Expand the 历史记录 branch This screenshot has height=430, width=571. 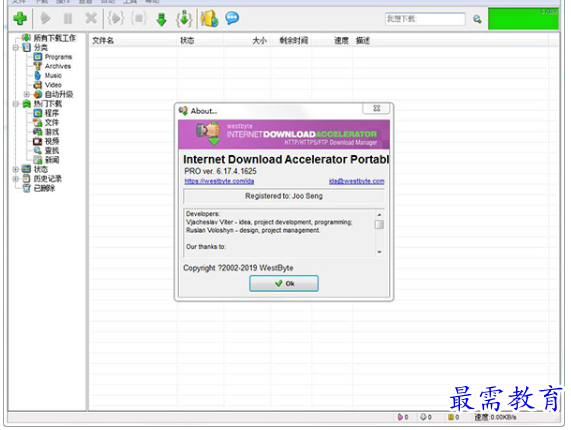pyautogui.click(x=16, y=179)
